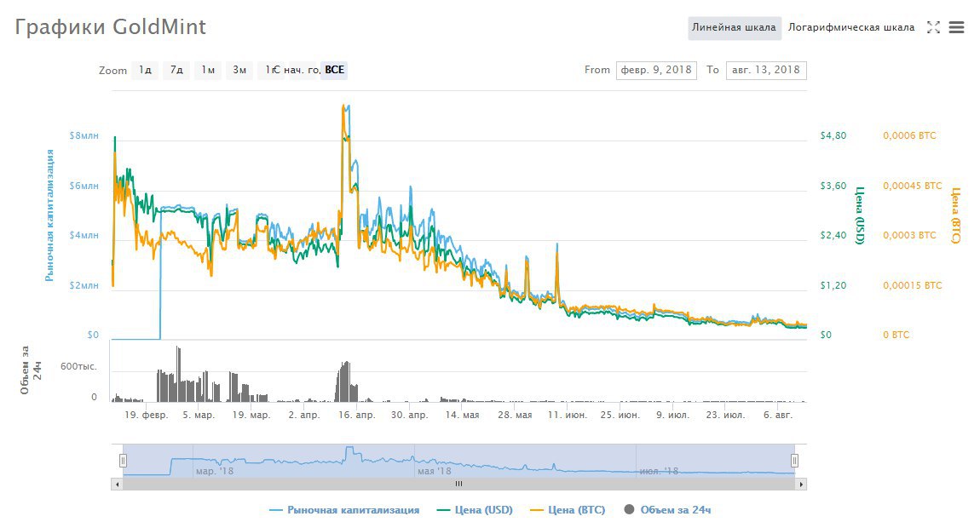Click the navigator scrollbar right arrow
This screenshot has width=980, height=522.
pyautogui.click(x=801, y=484)
